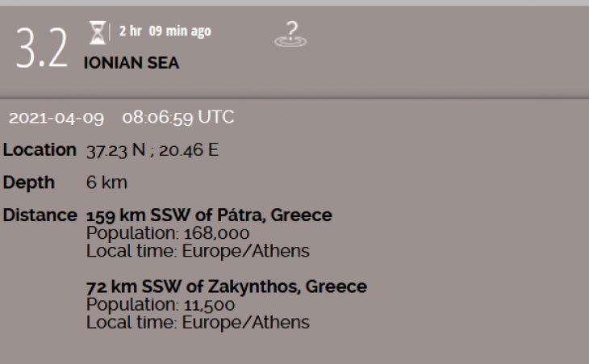Screen dimensions: 589x364
Task: Click the 2021-04-09 date
Action: (x=56, y=118)
